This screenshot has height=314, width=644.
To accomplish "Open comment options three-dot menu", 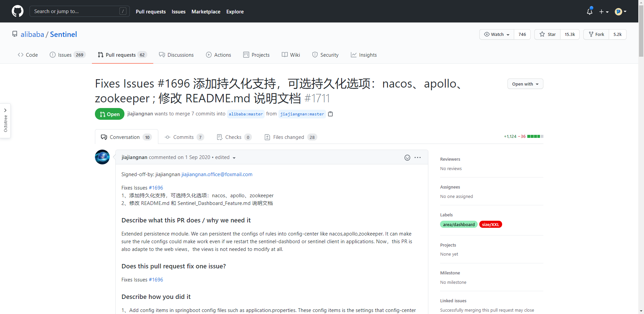I will click(x=418, y=158).
